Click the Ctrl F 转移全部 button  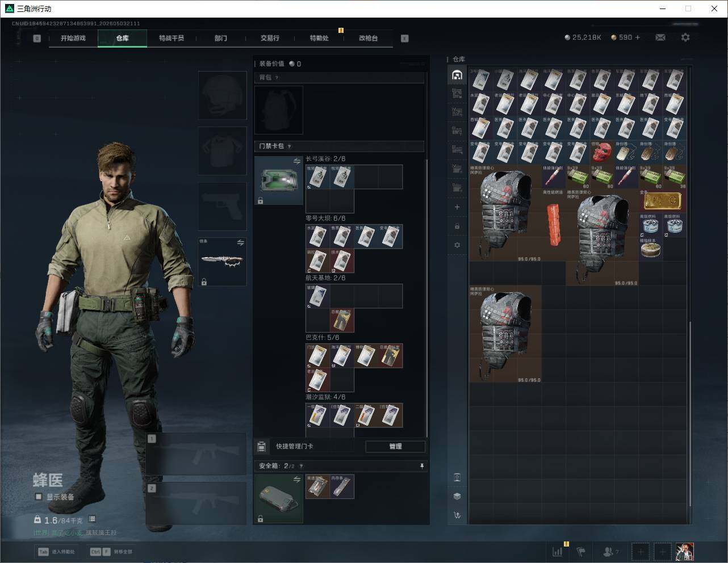pyautogui.click(x=111, y=552)
